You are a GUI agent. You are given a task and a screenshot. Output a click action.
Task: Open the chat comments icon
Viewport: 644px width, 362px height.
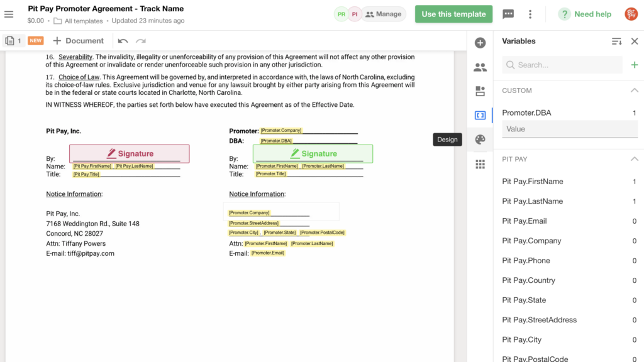pos(508,14)
